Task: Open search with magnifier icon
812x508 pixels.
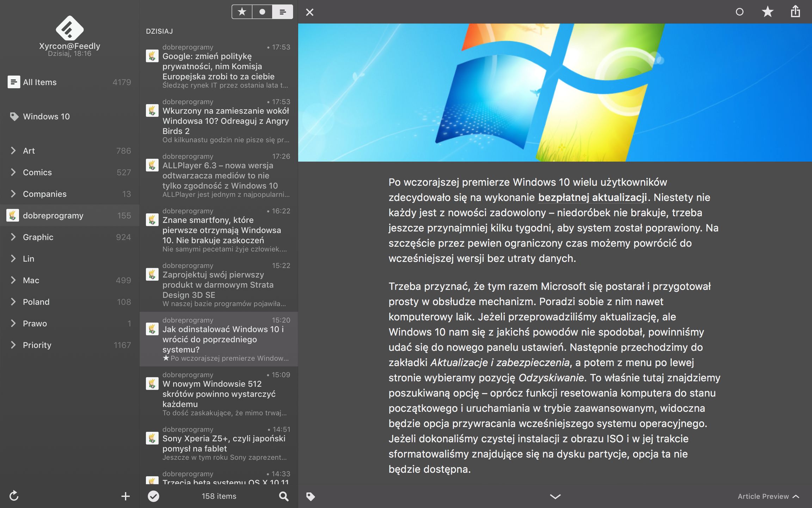Action: 284,496
